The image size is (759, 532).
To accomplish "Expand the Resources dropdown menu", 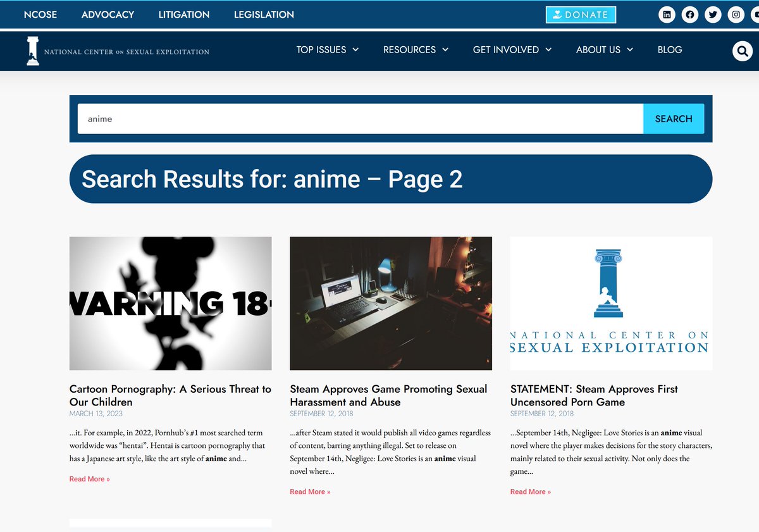I will 416,49.
